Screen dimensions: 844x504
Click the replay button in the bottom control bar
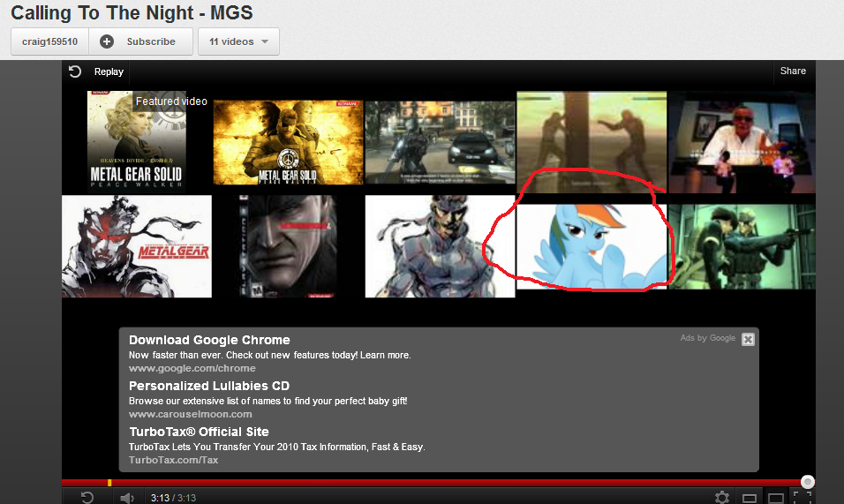tap(87, 498)
